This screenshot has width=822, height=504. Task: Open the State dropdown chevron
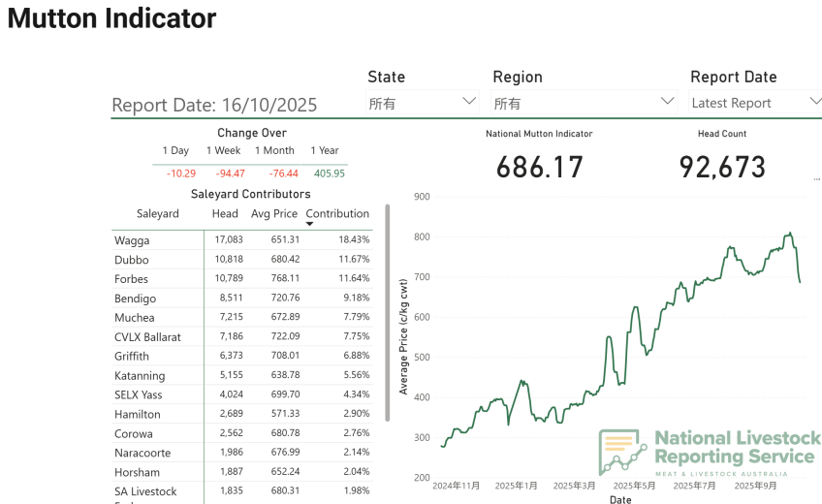(x=469, y=101)
